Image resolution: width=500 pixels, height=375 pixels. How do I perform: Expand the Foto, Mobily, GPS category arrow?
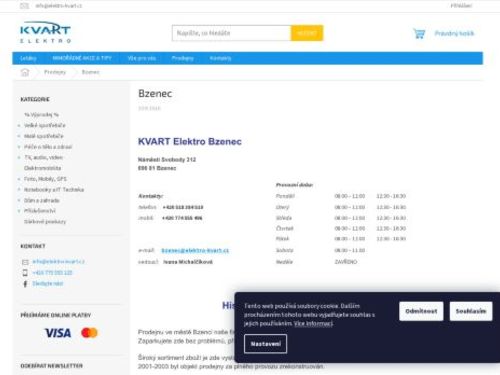[19, 179]
